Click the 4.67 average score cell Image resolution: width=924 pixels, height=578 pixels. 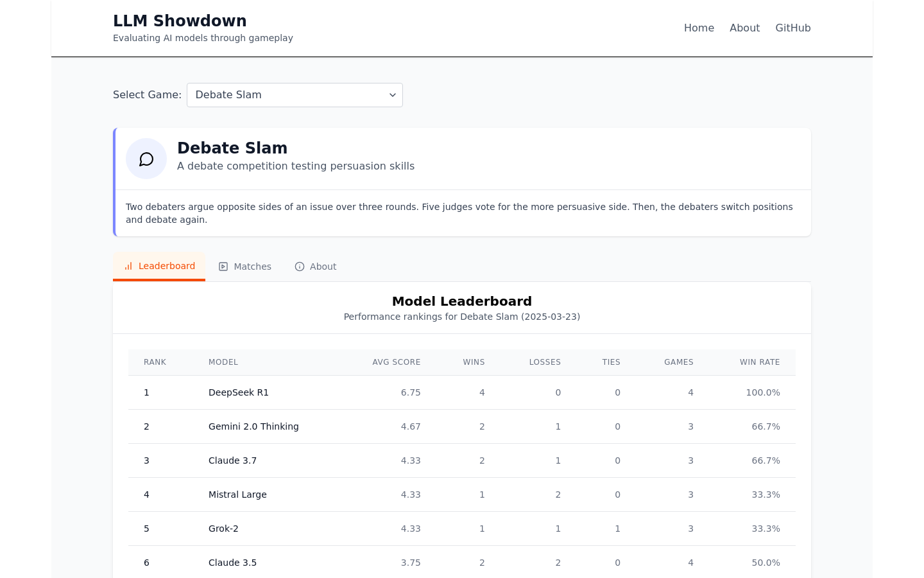point(411,426)
